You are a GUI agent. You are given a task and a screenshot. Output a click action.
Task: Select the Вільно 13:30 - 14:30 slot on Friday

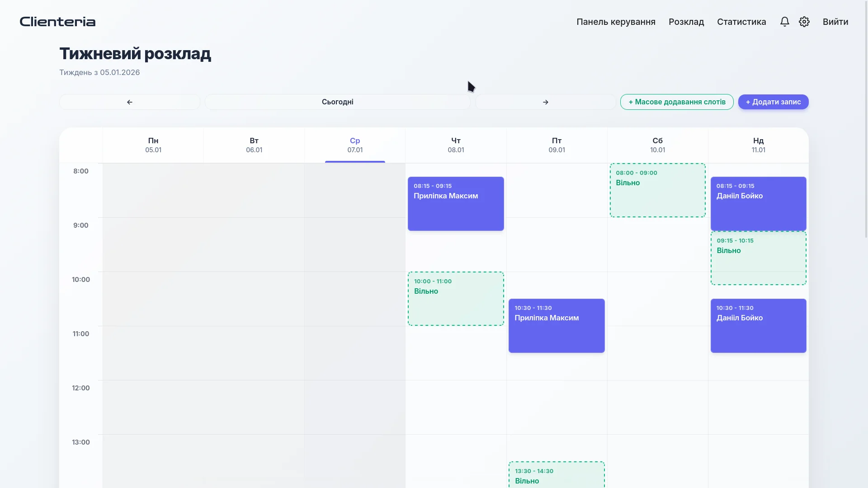(x=556, y=474)
